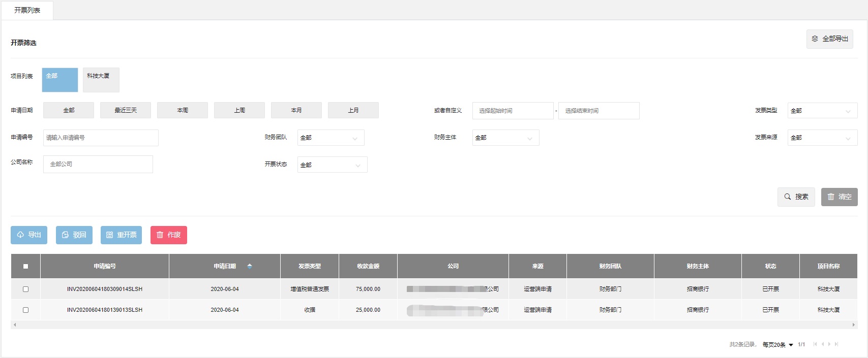
Task: Click the 清空 clear filters button
Action: click(x=839, y=197)
